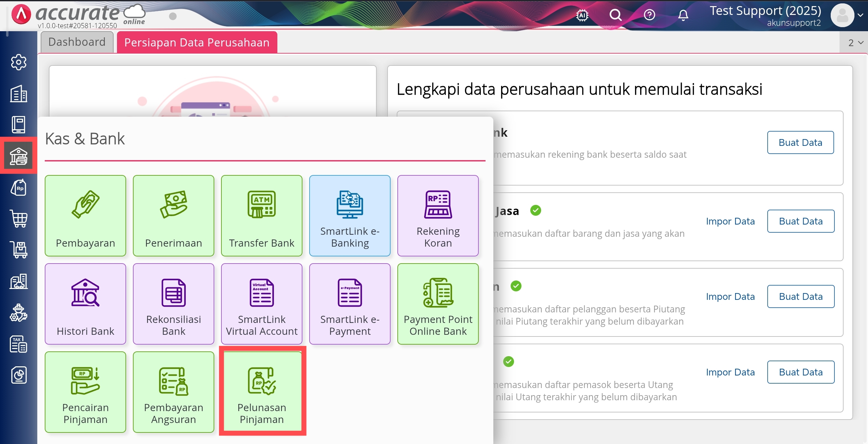Open the Payment Point Online Bank tile
Screen dimensions: 868x444
[438, 304]
